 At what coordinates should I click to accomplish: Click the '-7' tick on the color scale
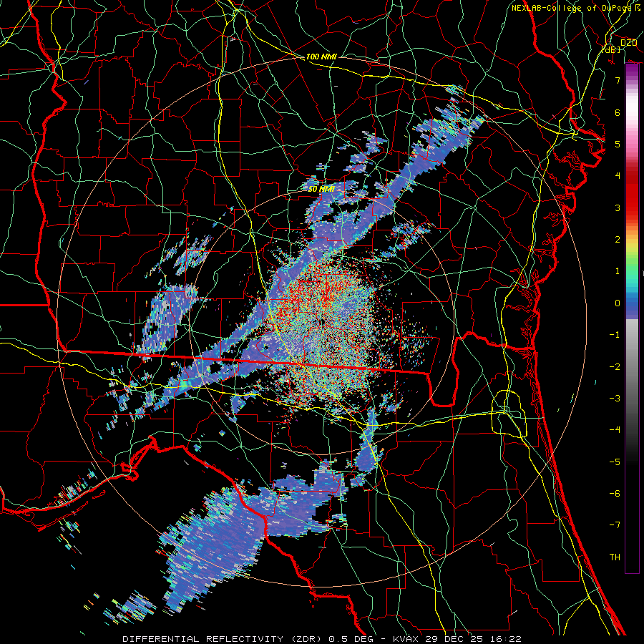coord(615,525)
